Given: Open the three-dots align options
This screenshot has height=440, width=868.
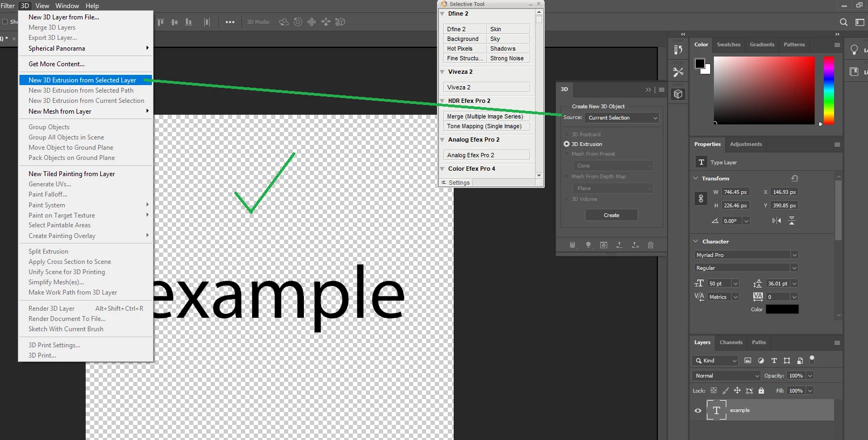Looking at the screenshot, I should (x=230, y=22).
